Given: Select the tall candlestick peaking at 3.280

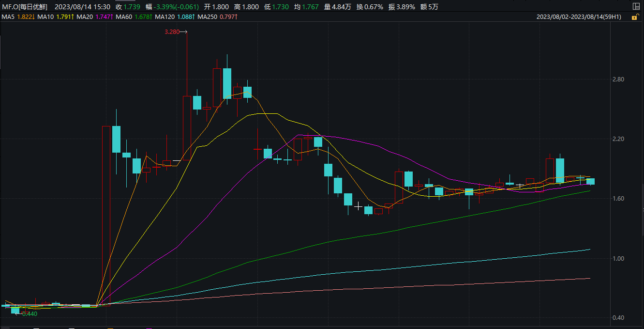Looking at the screenshot, I should pyautogui.click(x=187, y=128).
